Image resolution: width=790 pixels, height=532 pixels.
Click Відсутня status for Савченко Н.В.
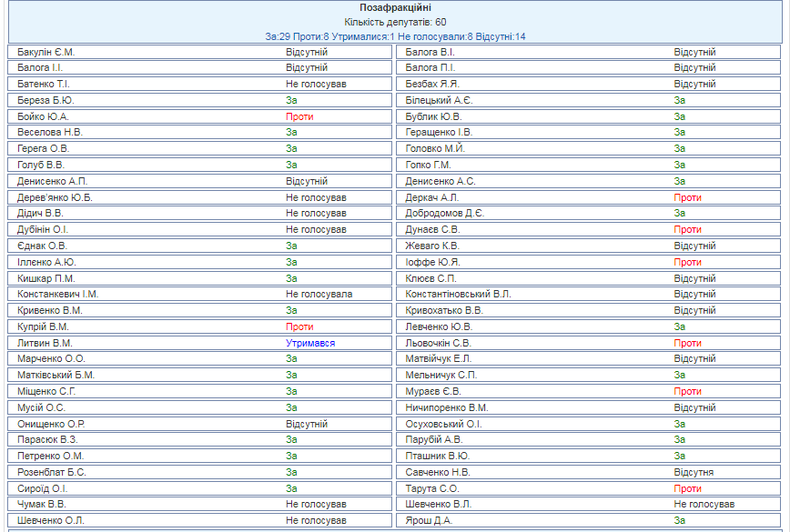tap(694, 472)
